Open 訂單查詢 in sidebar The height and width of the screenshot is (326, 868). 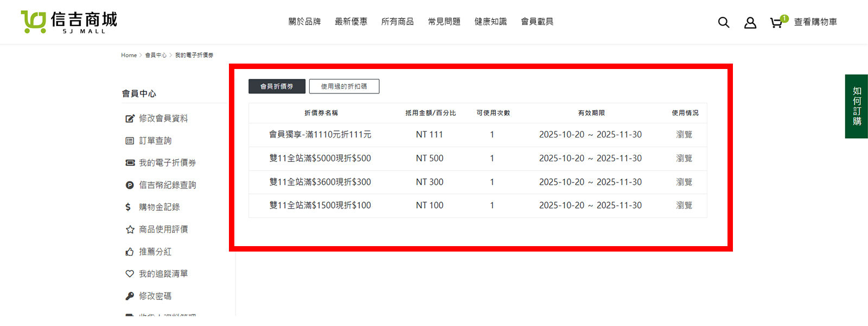[x=155, y=141]
